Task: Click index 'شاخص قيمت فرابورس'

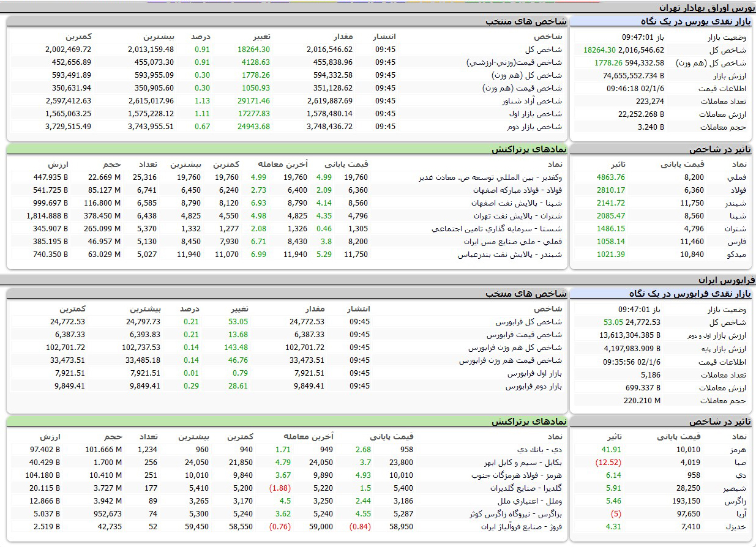Action: coord(524,335)
